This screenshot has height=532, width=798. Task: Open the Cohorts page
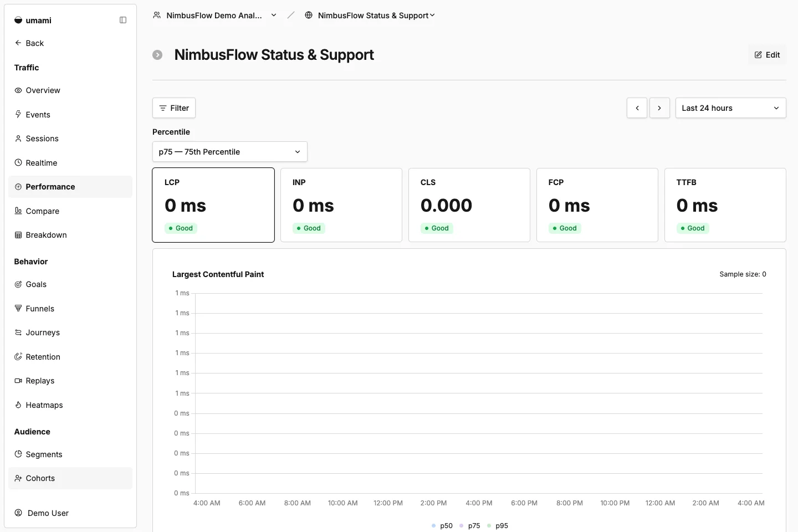click(x=70, y=478)
